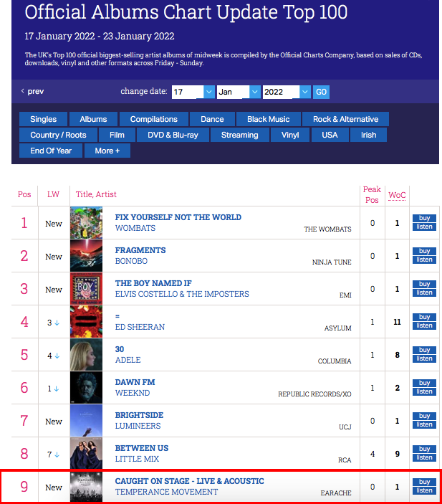The width and height of the screenshot is (442, 504).
Task: Open the LUMINEERS artist link
Action: coord(138,426)
